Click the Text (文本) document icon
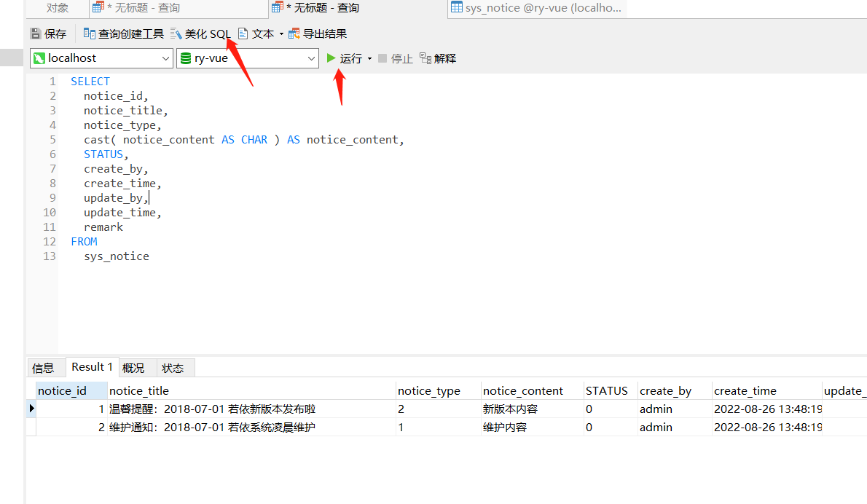 point(243,34)
